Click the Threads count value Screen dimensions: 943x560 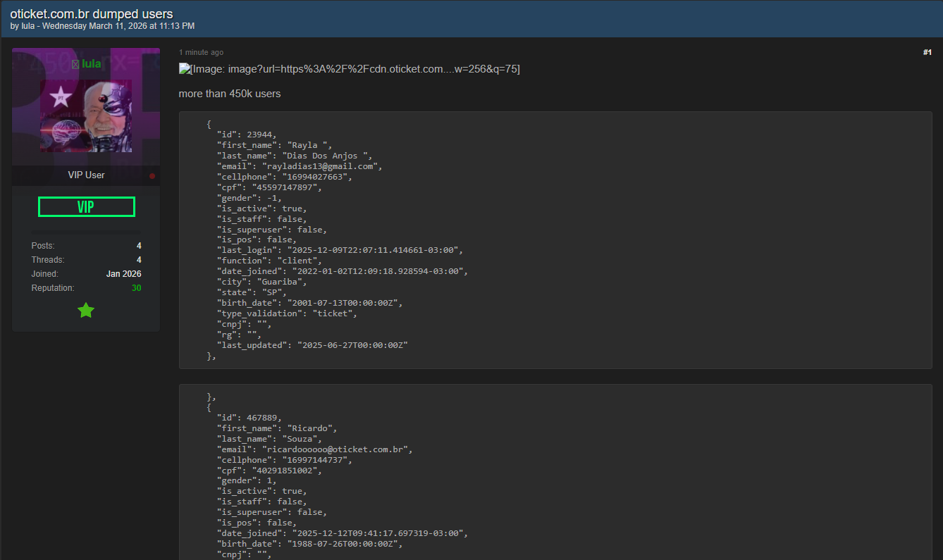139,260
